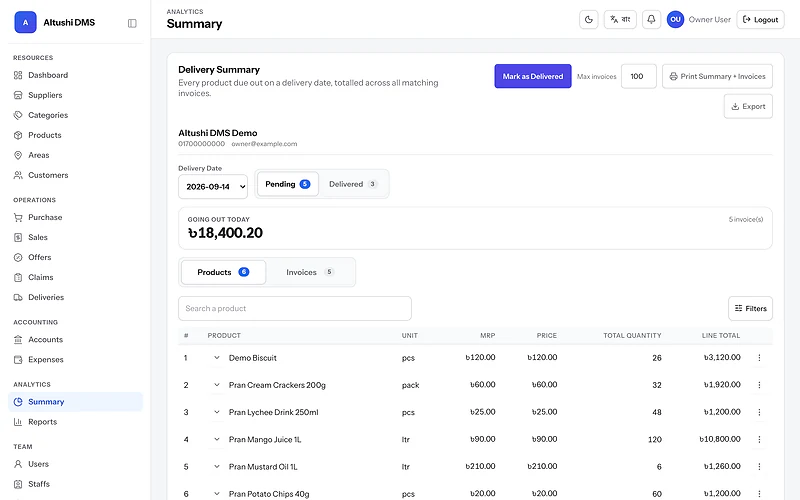This screenshot has width=800, height=500.
Task: Toggle dark mode moon icon
Action: click(589, 20)
